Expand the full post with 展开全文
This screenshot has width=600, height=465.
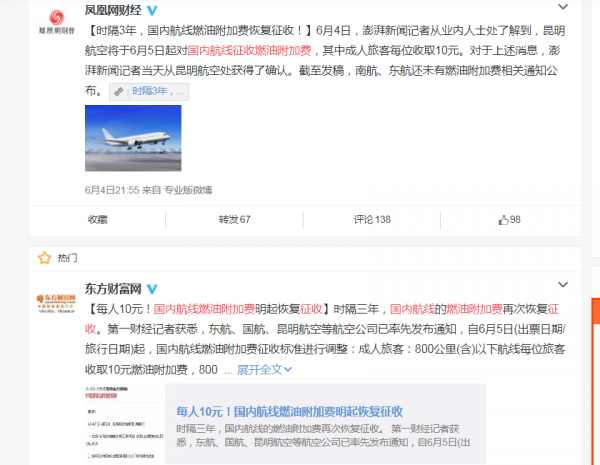click(264, 370)
